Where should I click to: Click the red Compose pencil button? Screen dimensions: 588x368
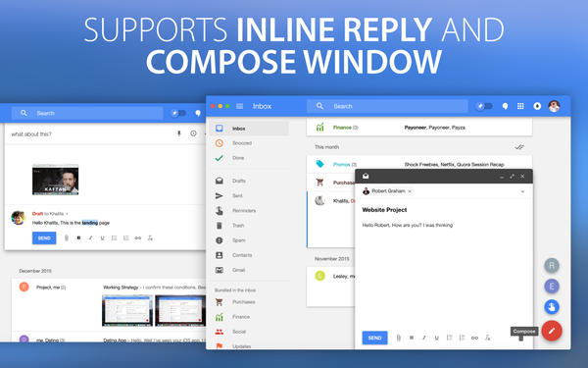[551, 331]
